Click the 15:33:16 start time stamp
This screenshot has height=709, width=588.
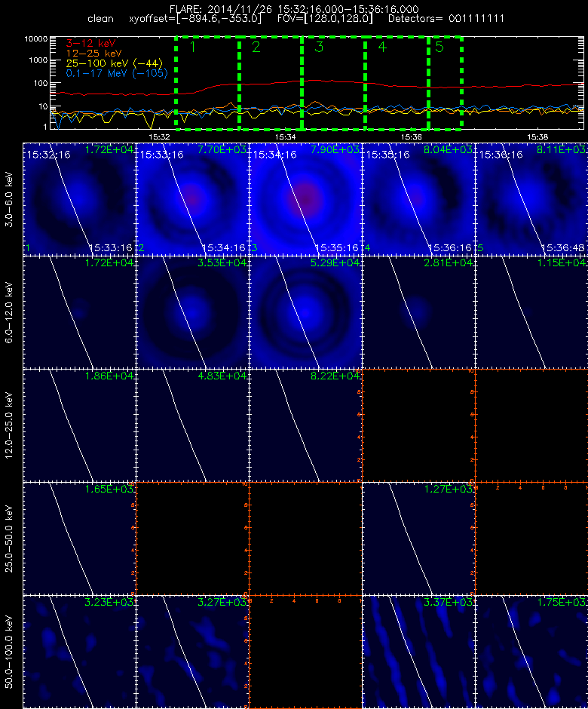[x=162, y=155]
